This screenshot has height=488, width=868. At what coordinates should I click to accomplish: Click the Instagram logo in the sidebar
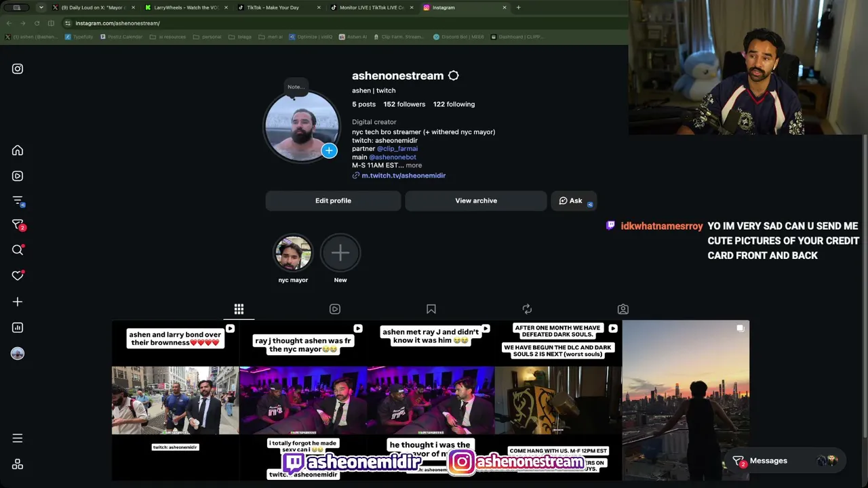[x=18, y=68]
